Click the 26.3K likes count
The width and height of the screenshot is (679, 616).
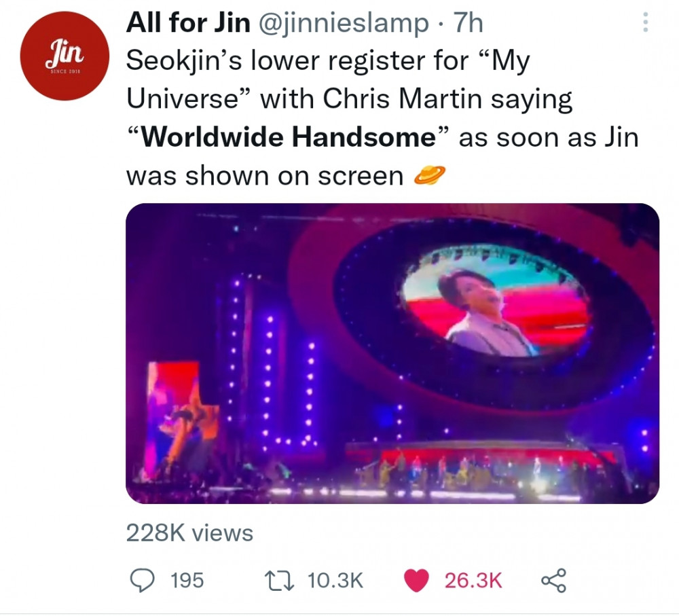(x=473, y=581)
